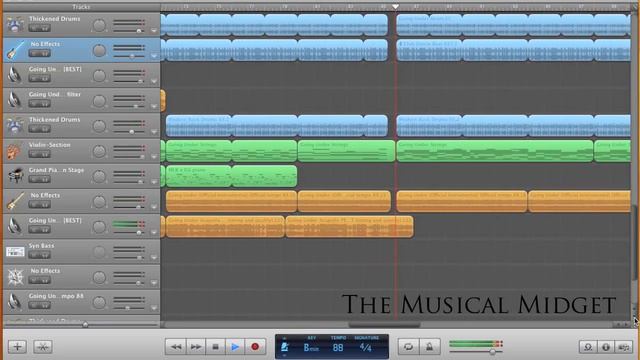The width and height of the screenshot is (640, 360).
Task: Solo the Syn Bass track
Action: pyautogui.click(x=45, y=255)
